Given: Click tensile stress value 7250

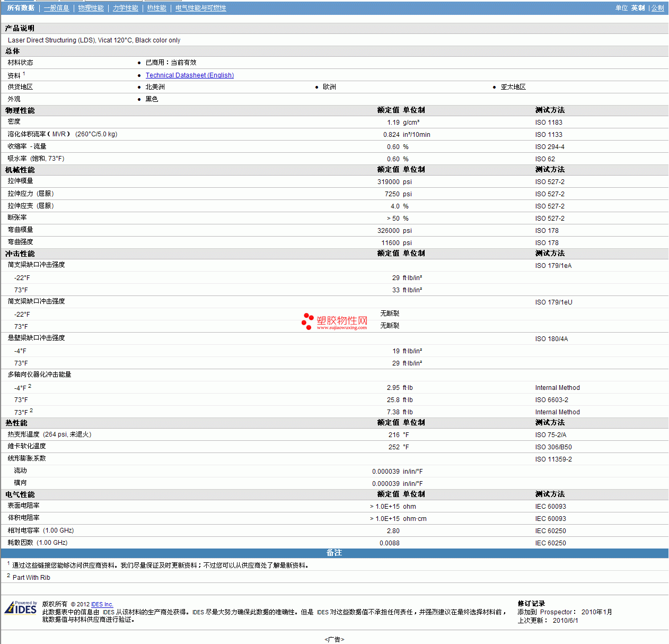Looking at the screenshot, I should pyautogui.click(x=392, y=194).
